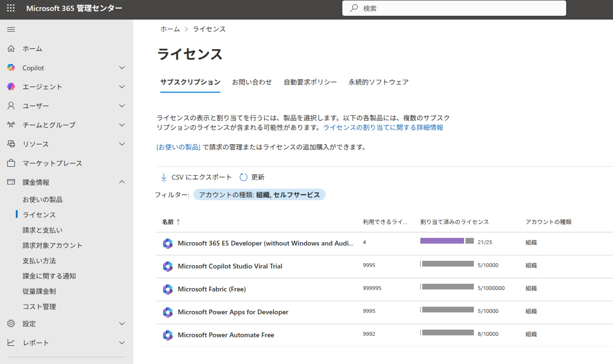The width and height of the screenshot is (613, 364).
Task: Open Microsoft Copilot Studio Viral Trial name
Action: [x=230, y=266]
